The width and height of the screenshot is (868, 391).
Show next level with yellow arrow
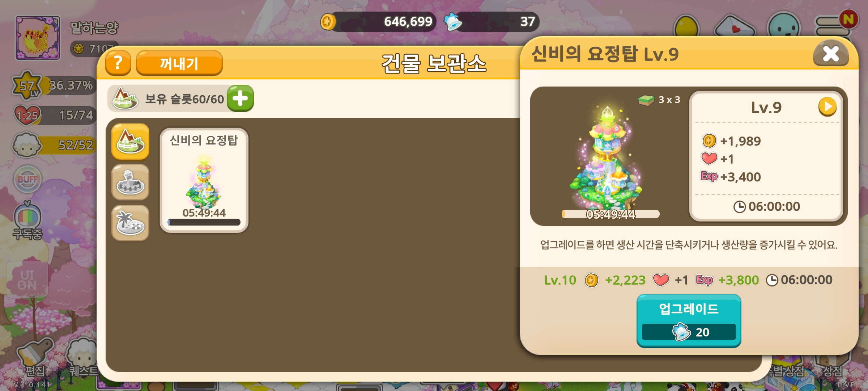[827, 107]
